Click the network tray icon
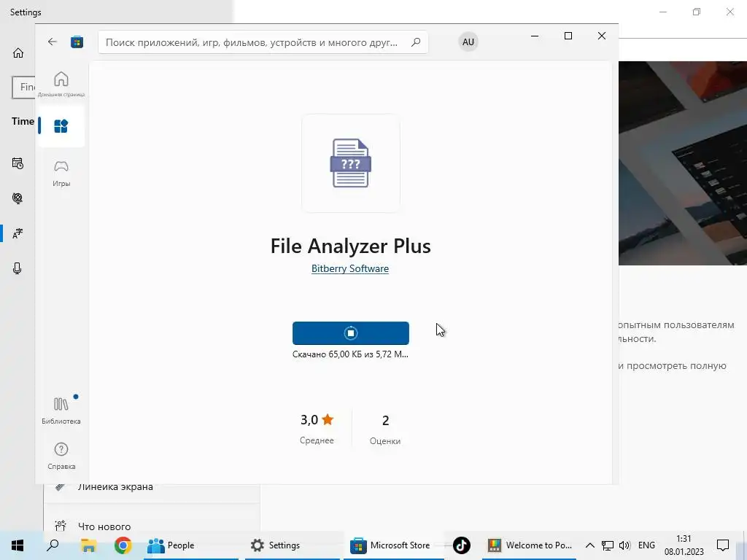This screenshot has width=747, height=560. 608,545
